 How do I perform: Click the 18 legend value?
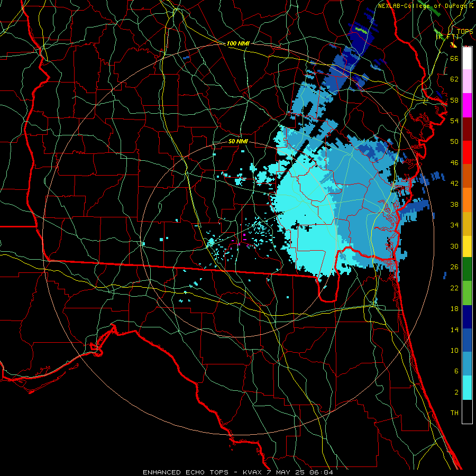point(454,309)
